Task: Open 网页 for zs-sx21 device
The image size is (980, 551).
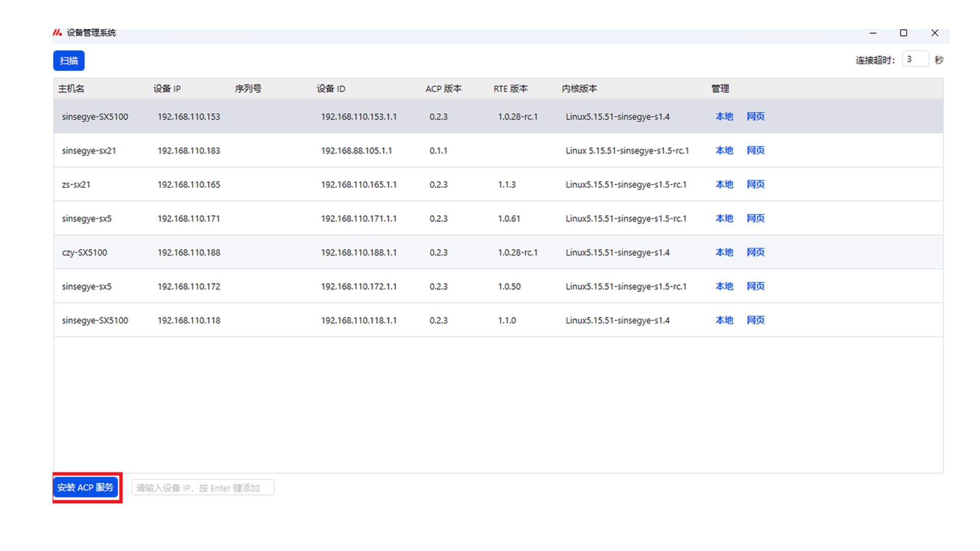Action: (x=755, y=184)
